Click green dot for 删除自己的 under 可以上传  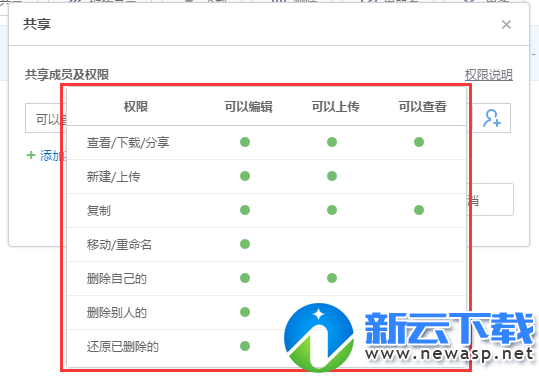click(x=332, y=278)
